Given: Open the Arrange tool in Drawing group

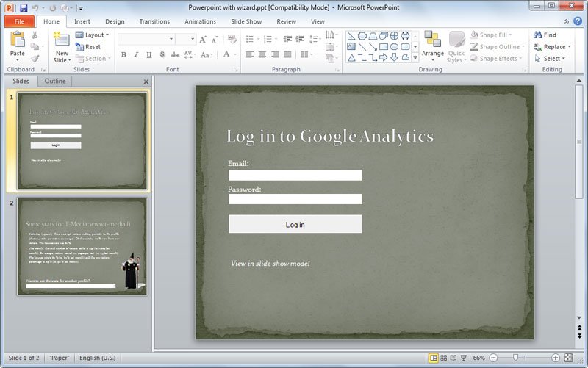Looking at the screenshot, I should click(x=432, y=44).
